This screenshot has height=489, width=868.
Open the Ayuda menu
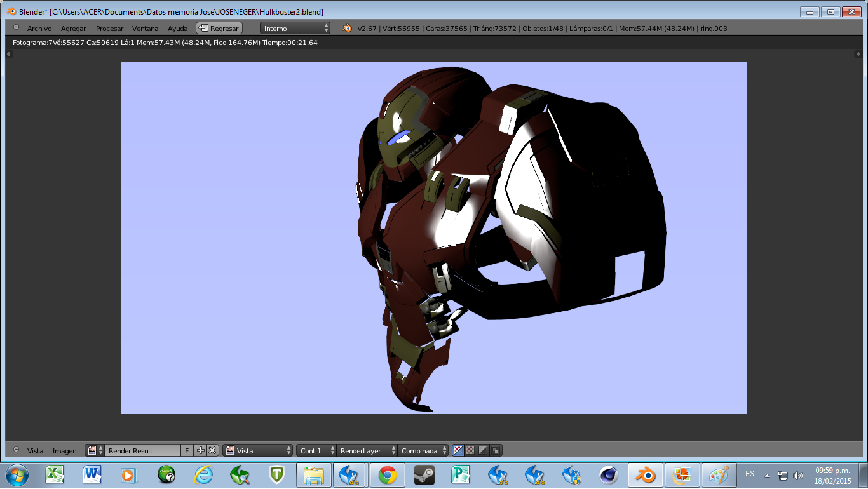177,29
